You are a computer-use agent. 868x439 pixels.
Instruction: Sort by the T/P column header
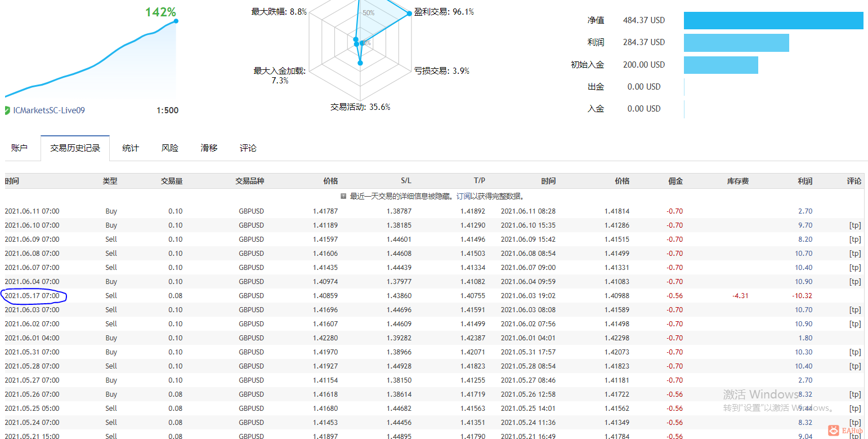point(479,181)
